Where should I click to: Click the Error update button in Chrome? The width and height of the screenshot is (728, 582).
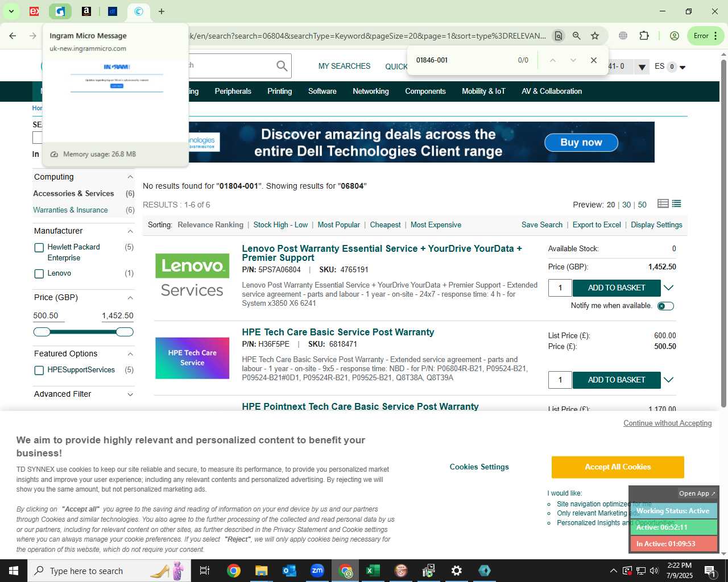coord(705,36)
